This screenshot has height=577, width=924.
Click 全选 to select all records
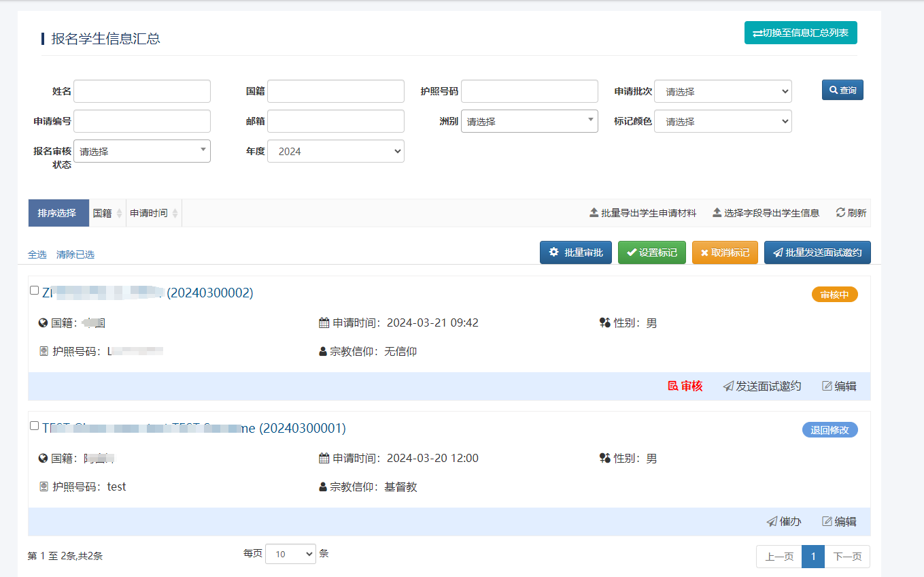click(37, 254)
